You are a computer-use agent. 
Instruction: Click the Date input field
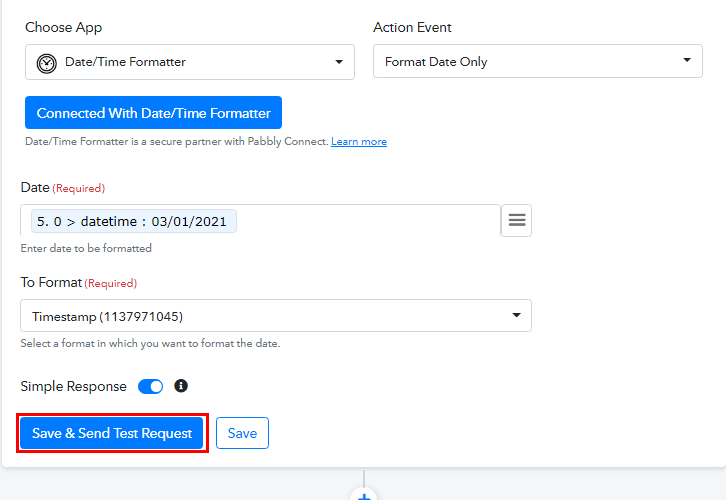click(260, 220)
